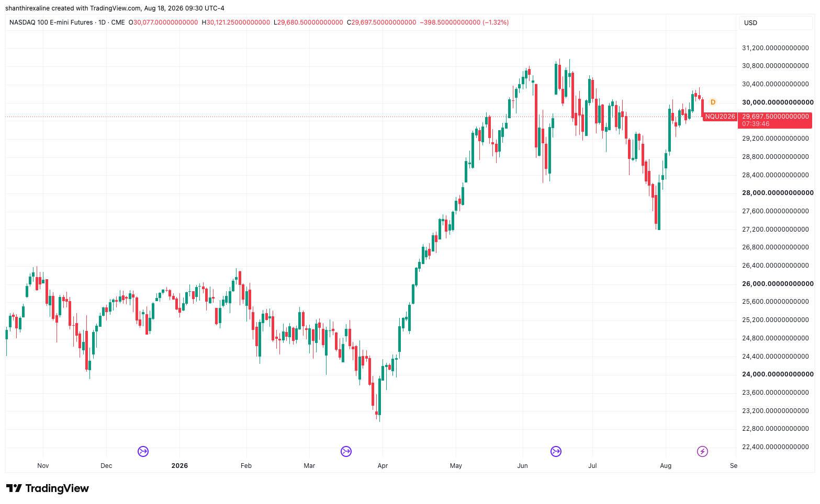Click the NASDAQ 100 E-mini Futures title

coord(51,22)
